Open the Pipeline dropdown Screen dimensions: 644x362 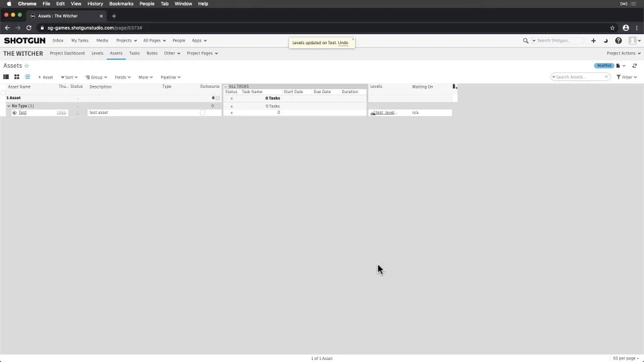click(x=170, y=77)
